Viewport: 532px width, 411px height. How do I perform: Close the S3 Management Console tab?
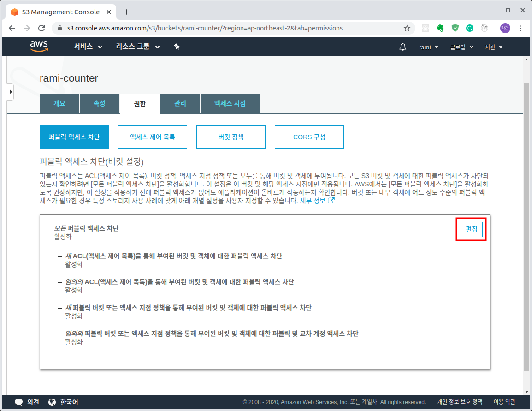click(109, 12)
